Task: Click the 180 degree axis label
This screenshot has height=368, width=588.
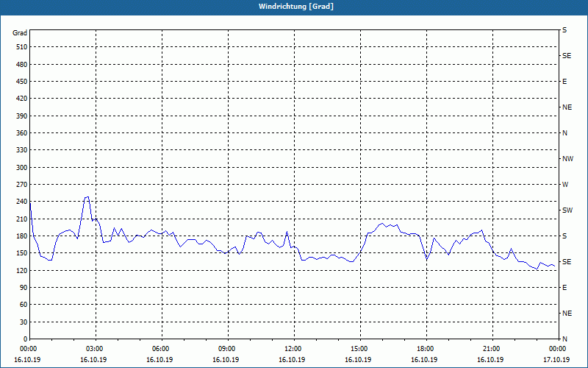Action: point(22,236)
